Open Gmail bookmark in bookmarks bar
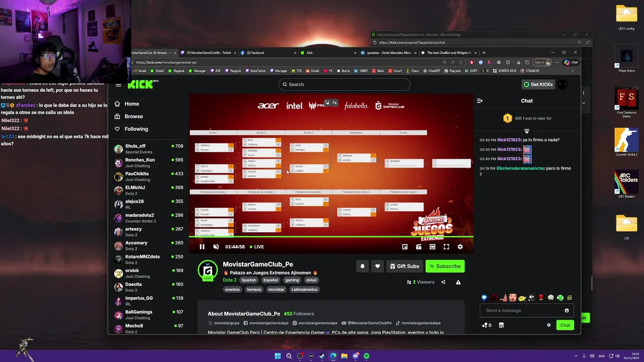The height and width of the screenshot is (362, 644). (x=139, y=71)
